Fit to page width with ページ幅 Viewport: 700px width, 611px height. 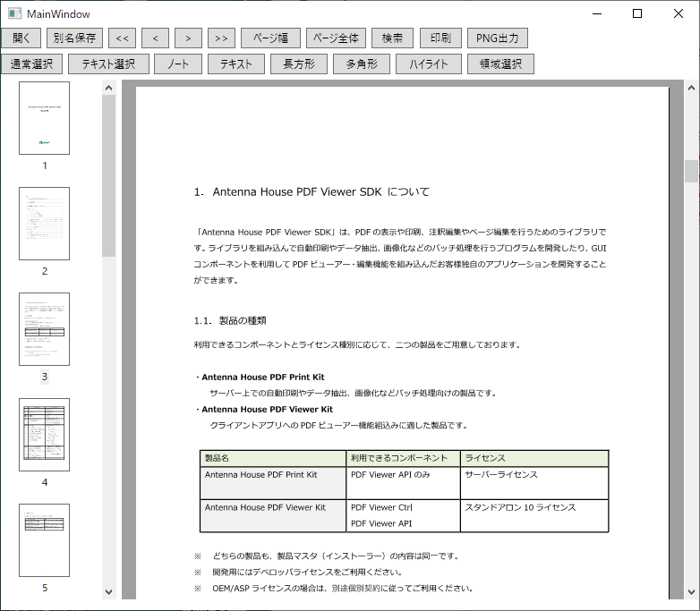[x=270, y=38]
